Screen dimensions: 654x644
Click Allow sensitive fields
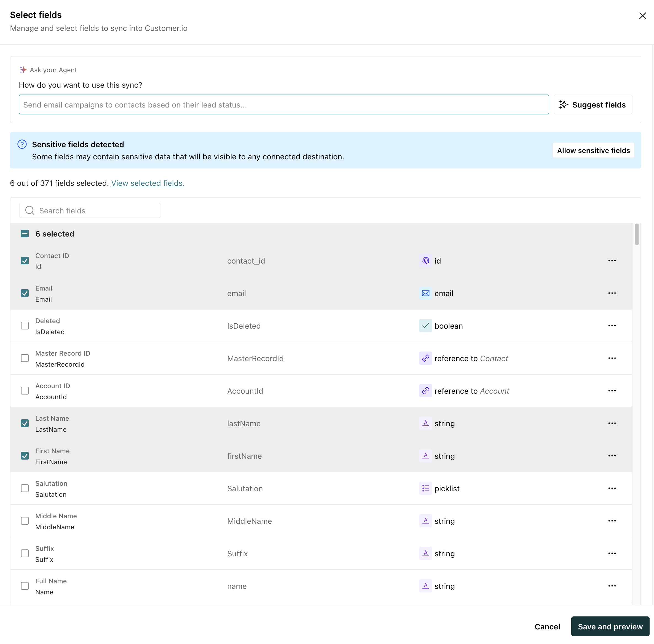click(593, 150)
